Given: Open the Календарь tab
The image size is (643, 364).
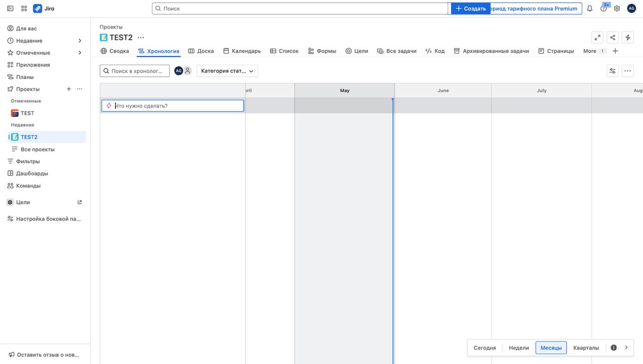Looking at the screenshot, I should (x=242, y=51).
